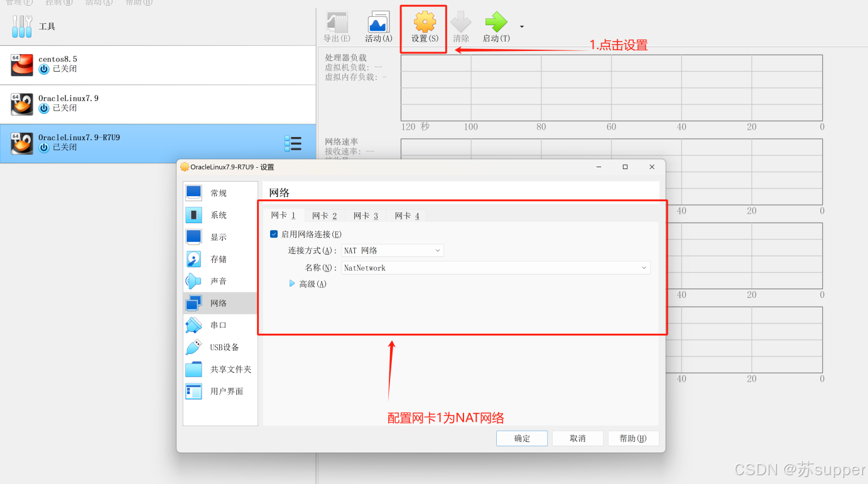
Task: Switch to 网卡 4 tab
Action: point(407,216)
